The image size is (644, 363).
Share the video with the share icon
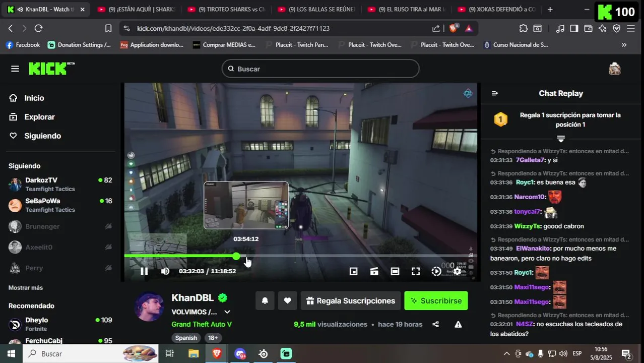436,324
